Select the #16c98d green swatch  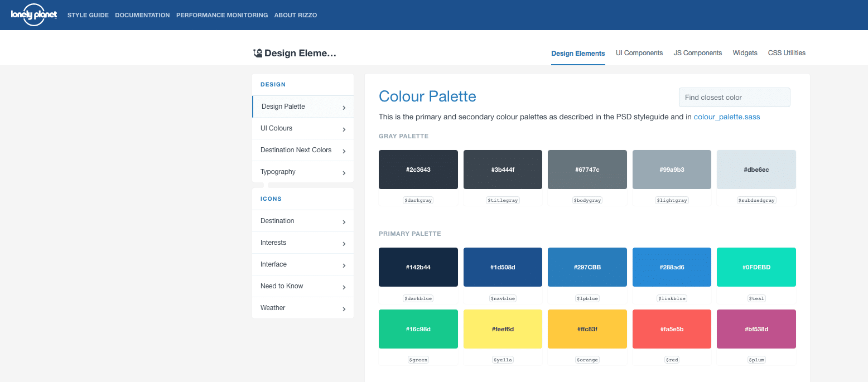click(418, 329)
